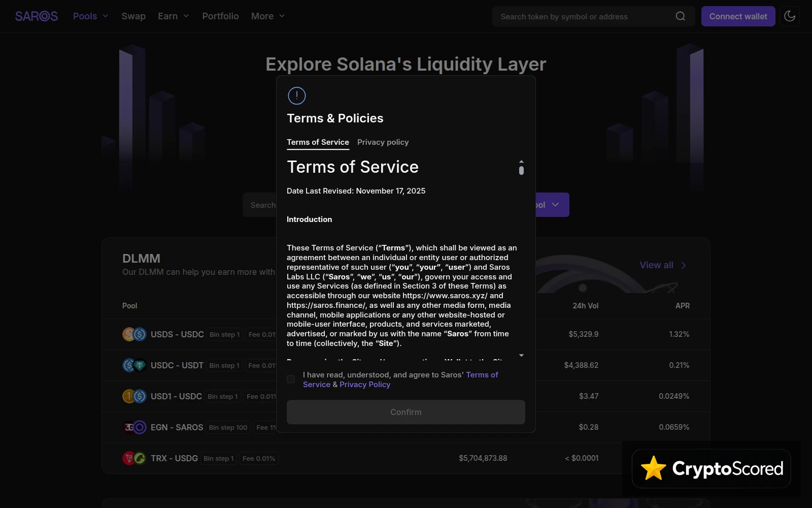Click $5,329.9 volume value
Viewport: 812px width, 508px height.
tap(583, 334)
